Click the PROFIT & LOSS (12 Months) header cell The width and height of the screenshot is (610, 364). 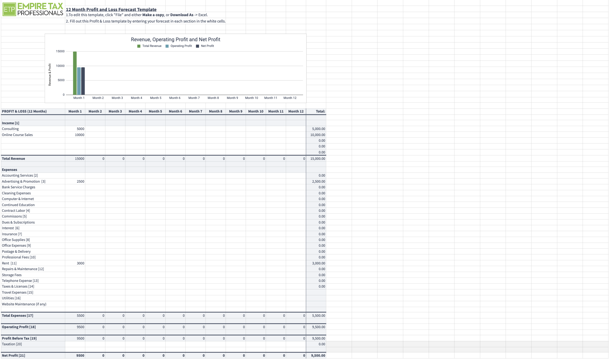24,111
